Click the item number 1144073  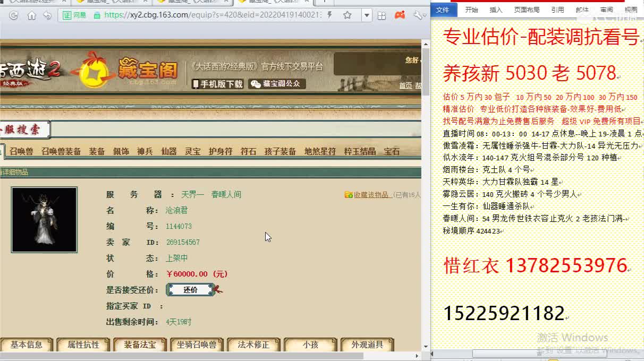[179, 226]
